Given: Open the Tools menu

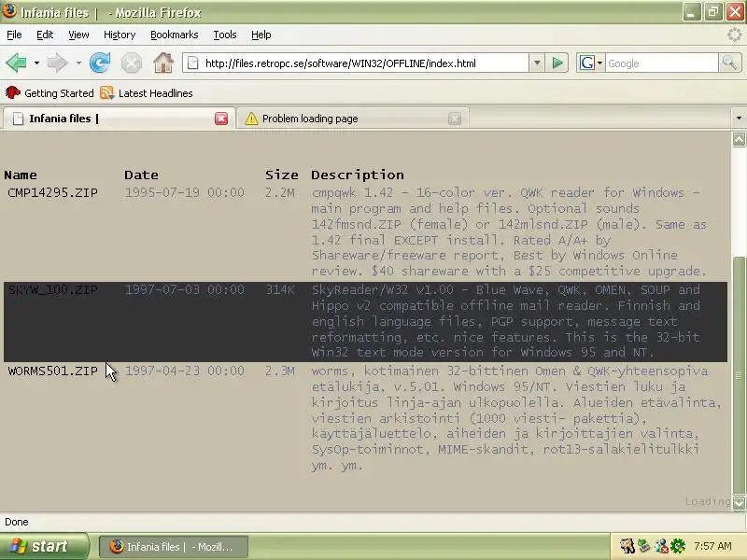Looking at the screenshot, I should tap(225, 35).
